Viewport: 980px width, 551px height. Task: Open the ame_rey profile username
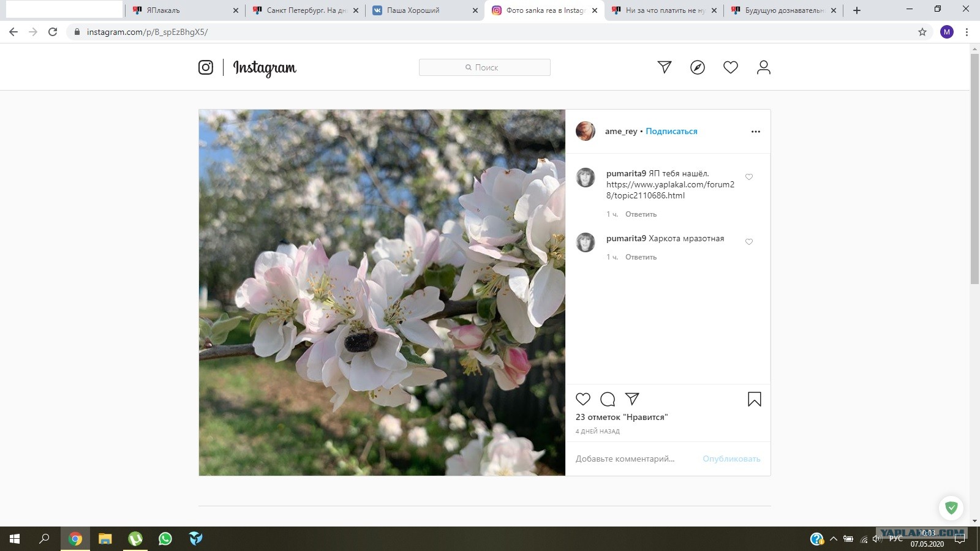pyautogui.click(x=621, y=131)
